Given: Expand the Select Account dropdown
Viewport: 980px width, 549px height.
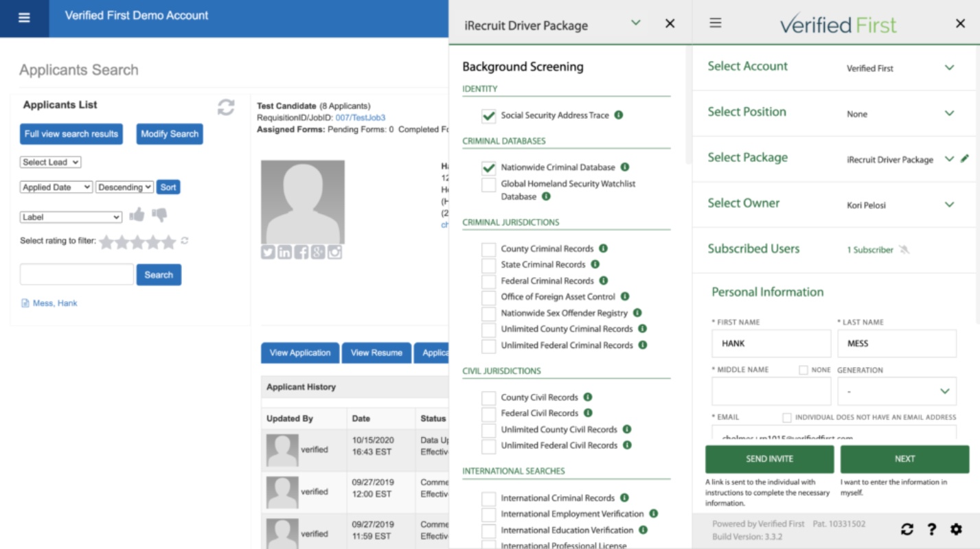Looking at the screenshot, I should click(x=950, y=68).
